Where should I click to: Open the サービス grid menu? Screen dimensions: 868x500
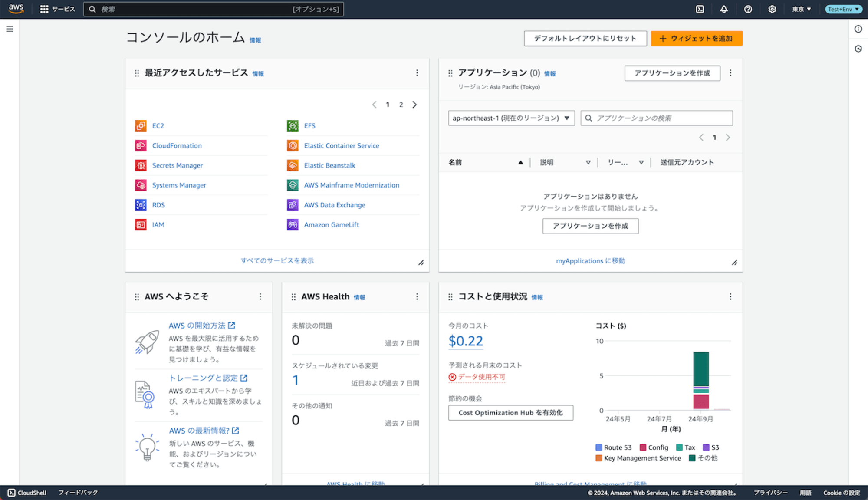coord(57,9)
